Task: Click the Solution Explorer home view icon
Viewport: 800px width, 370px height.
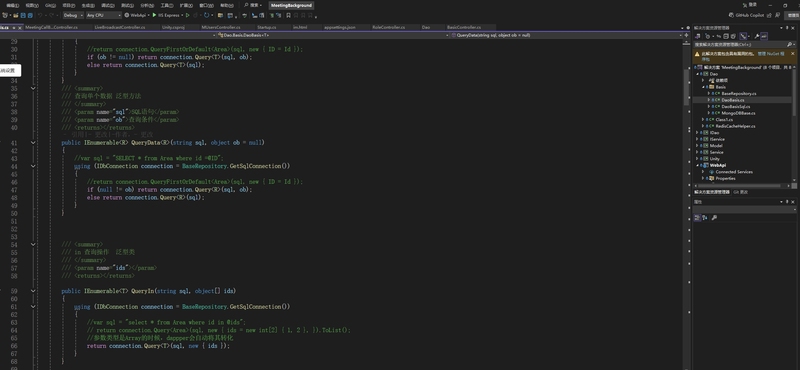Action: (697, 36)
